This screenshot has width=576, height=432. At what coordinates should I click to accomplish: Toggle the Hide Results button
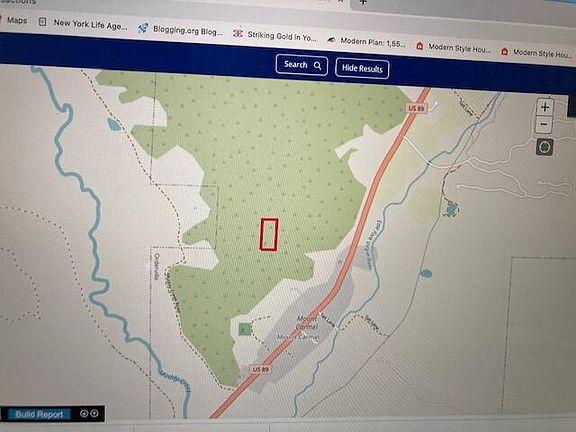pos(362,68)
